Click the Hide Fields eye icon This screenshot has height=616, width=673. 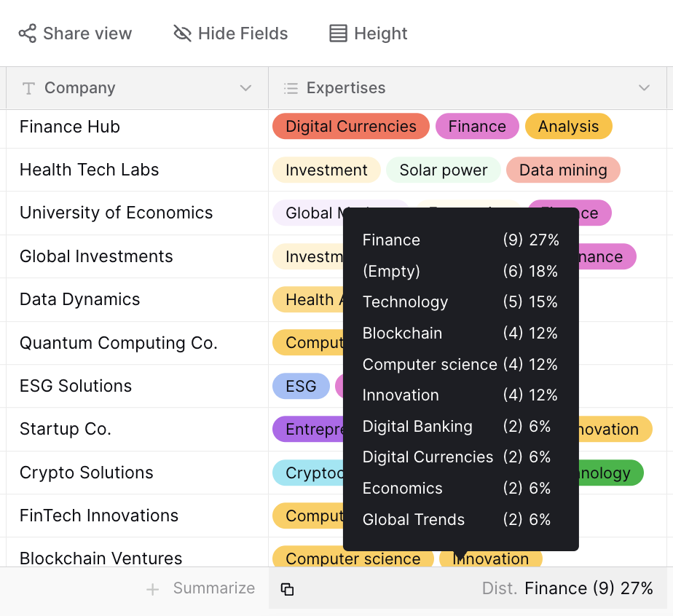click(x=182, y=33)
